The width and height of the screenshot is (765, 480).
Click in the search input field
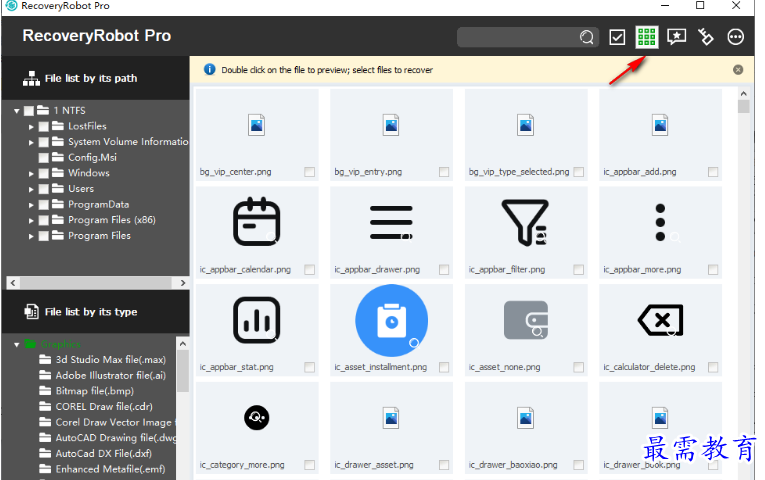pyautogui.click(x=518, y=37)
